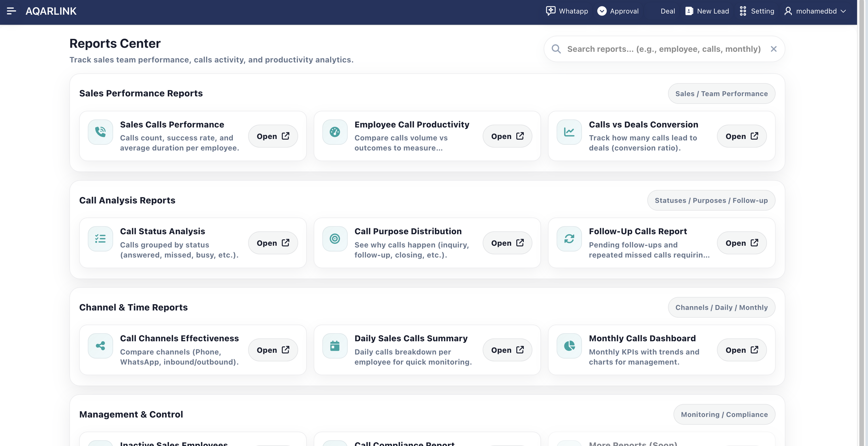This screenshot has height=446, width=868.
Task: Click the Search reports input field
Action: (663, 49)
